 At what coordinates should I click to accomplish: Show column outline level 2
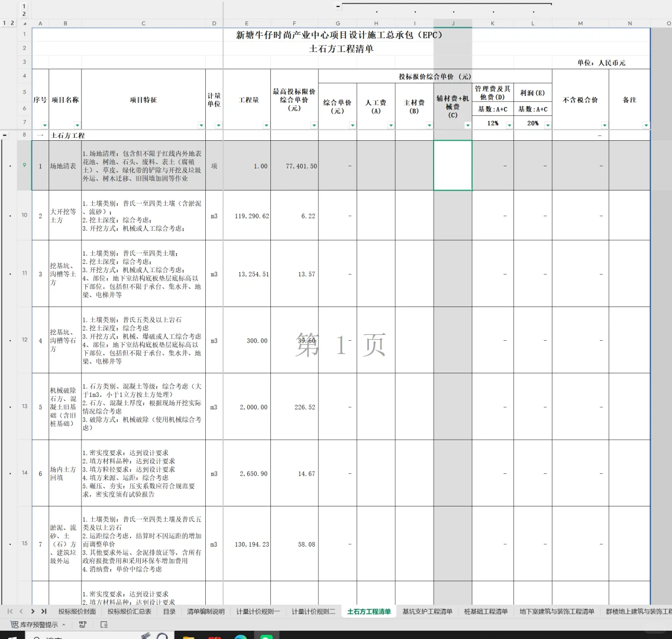click(24, 14)
